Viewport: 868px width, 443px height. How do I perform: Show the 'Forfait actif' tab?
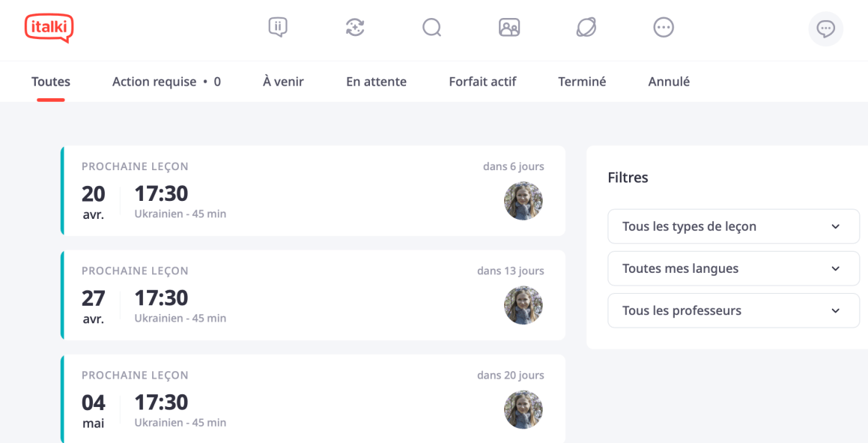[482, 82]
